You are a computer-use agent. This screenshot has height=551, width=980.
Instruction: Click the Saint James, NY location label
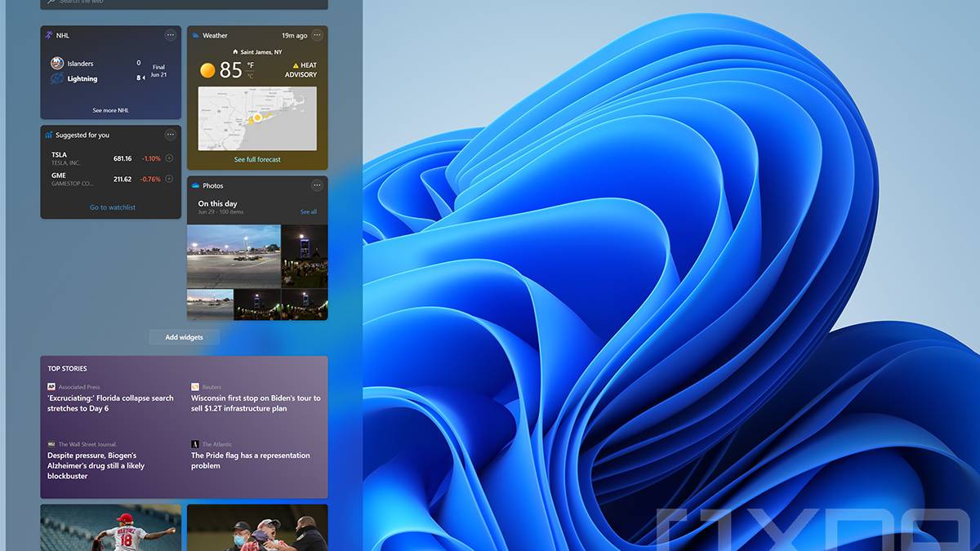point(261,51)
